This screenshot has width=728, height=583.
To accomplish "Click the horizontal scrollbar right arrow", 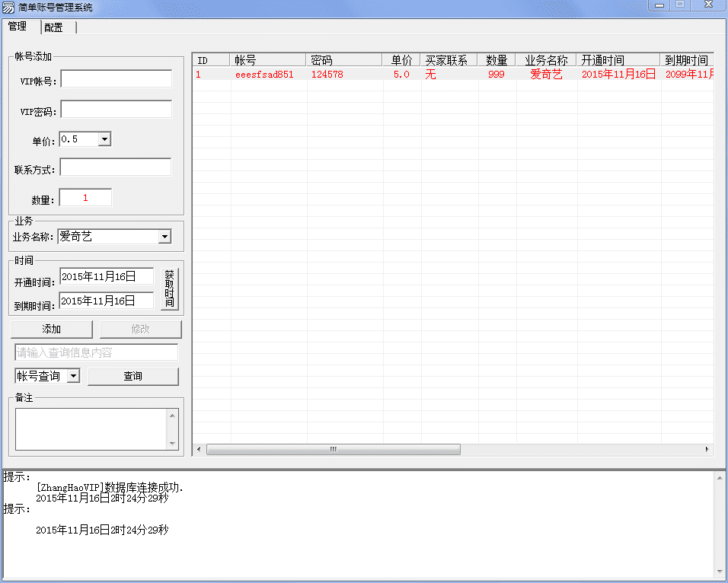I will point(707,449).
